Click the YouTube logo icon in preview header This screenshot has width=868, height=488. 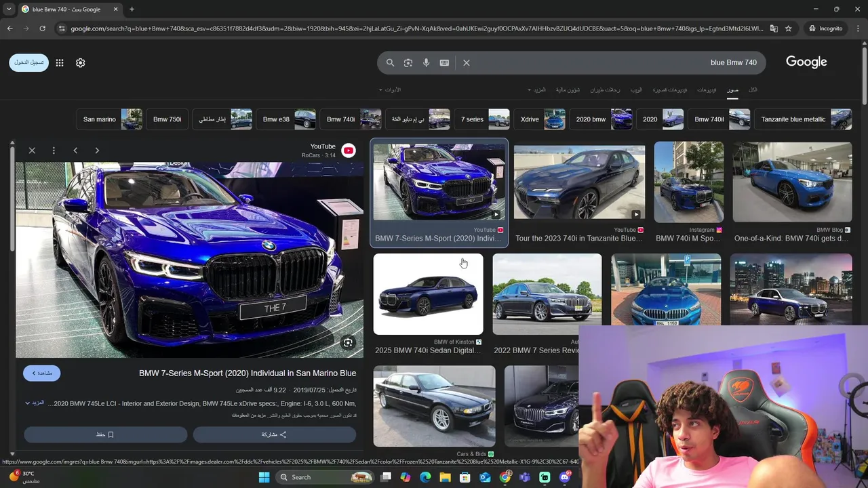click(349, 150)
